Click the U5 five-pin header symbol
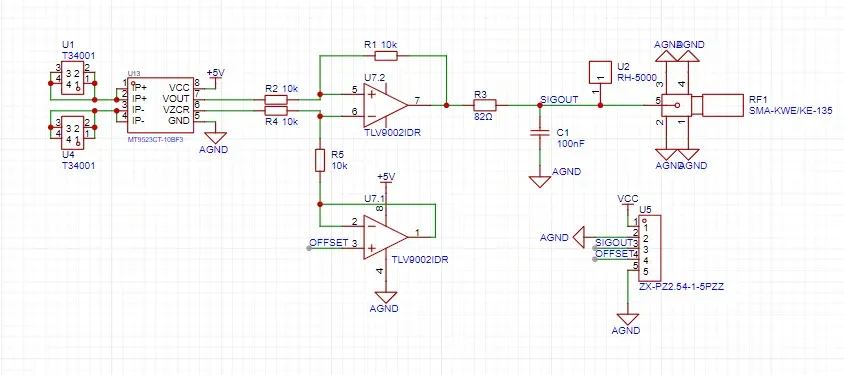Image resolution: width=844 pixels, height=375 pixels. click(x=649, y=248)
